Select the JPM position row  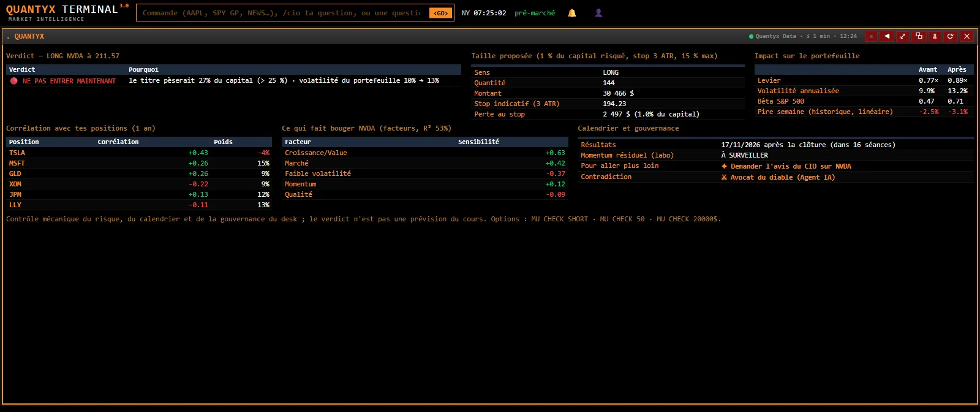pyautogui.click(x=139, y=194)
